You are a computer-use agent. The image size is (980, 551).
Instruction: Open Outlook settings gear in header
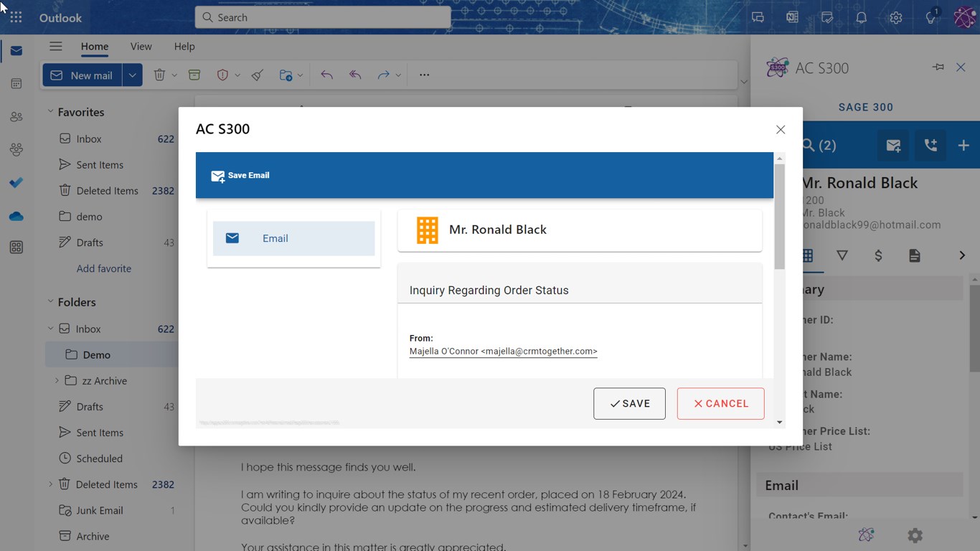tap(896, 17)
